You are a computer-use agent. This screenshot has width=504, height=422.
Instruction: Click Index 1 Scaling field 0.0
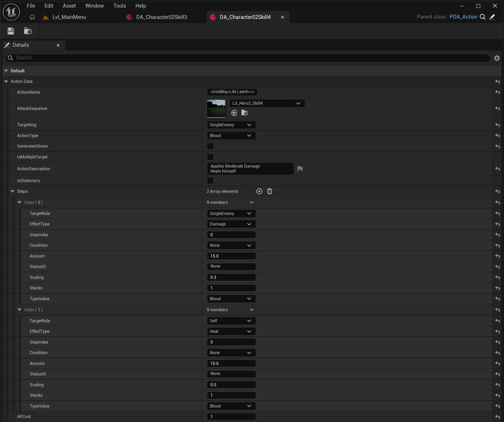(231, 385)
